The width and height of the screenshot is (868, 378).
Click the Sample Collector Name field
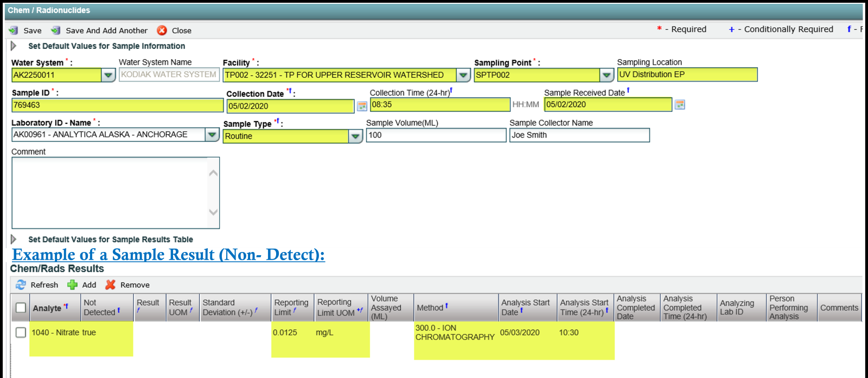point(579,135)
